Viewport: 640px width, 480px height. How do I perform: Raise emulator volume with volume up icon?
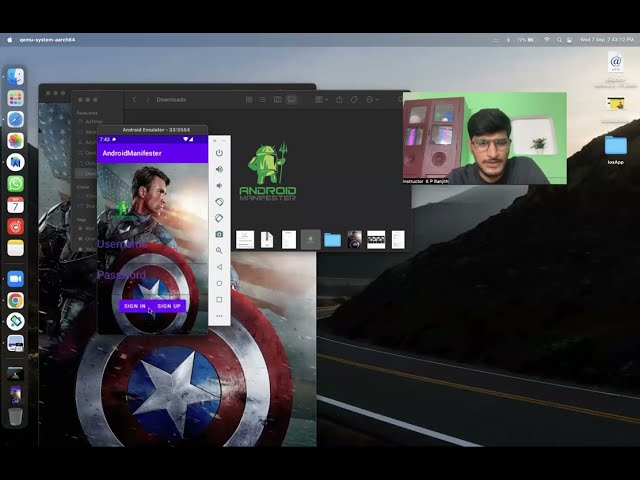pyautogui.click(x=219, y=169)
